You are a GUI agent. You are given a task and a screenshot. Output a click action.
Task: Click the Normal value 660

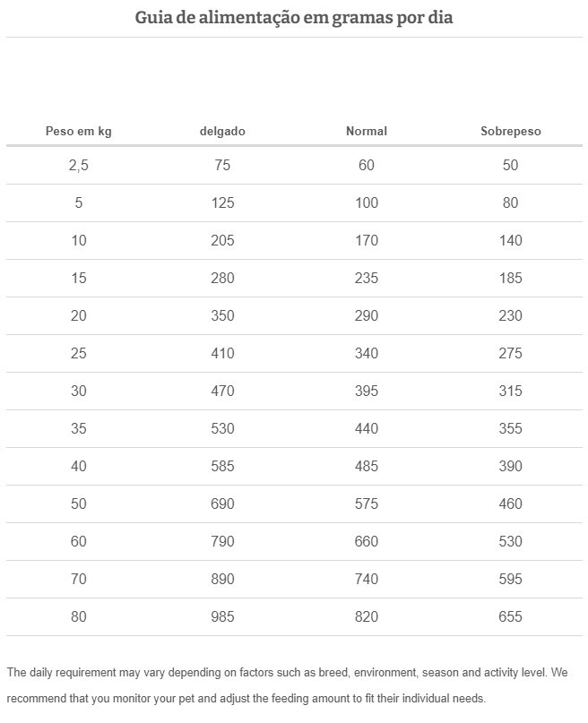(x=367, y=541)
